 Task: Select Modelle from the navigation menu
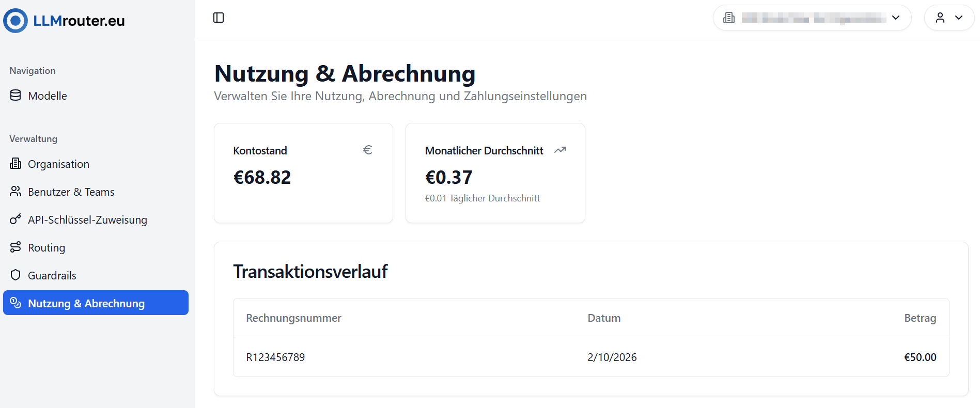(48, 95)
